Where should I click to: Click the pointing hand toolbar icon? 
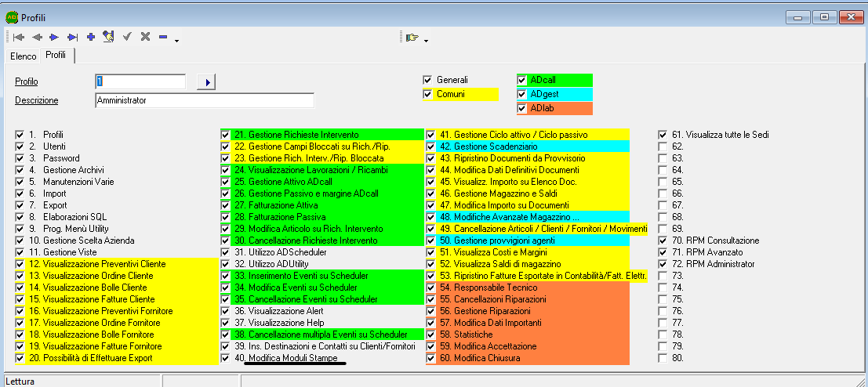pyautogui.click(x=412, y=37)
